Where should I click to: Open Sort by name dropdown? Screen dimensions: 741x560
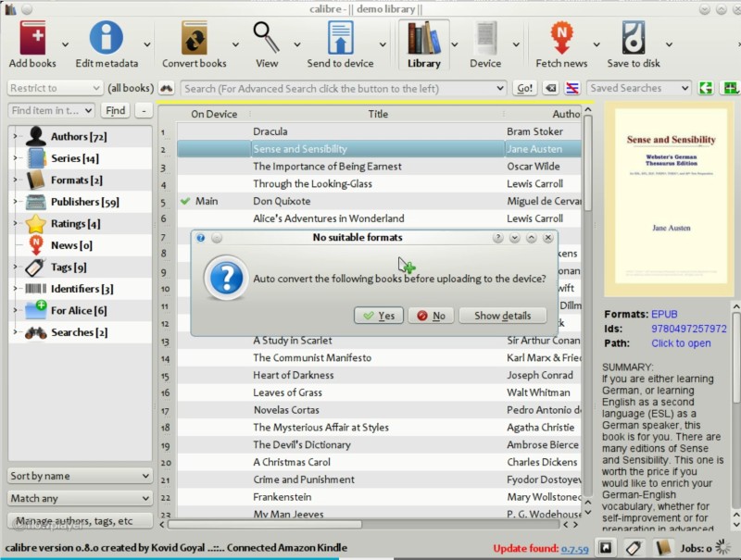pyautogui.click(x=80, y=476)
